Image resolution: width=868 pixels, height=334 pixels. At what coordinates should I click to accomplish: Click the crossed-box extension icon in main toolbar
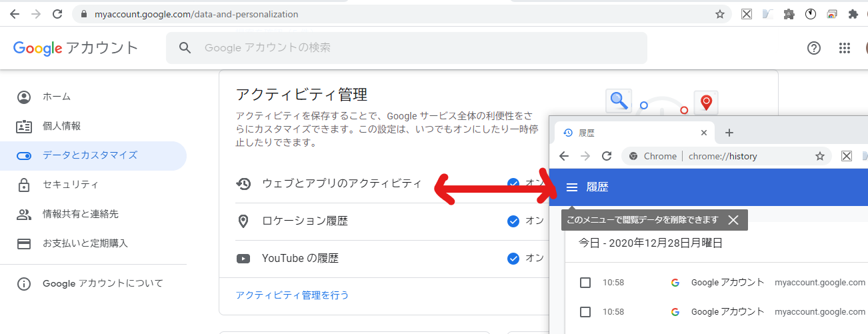click(747, 14)
